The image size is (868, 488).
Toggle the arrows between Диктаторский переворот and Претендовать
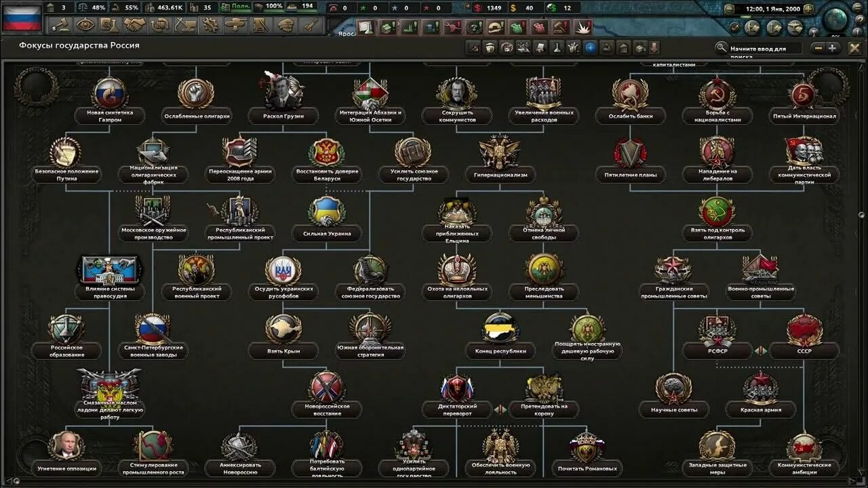500,409
